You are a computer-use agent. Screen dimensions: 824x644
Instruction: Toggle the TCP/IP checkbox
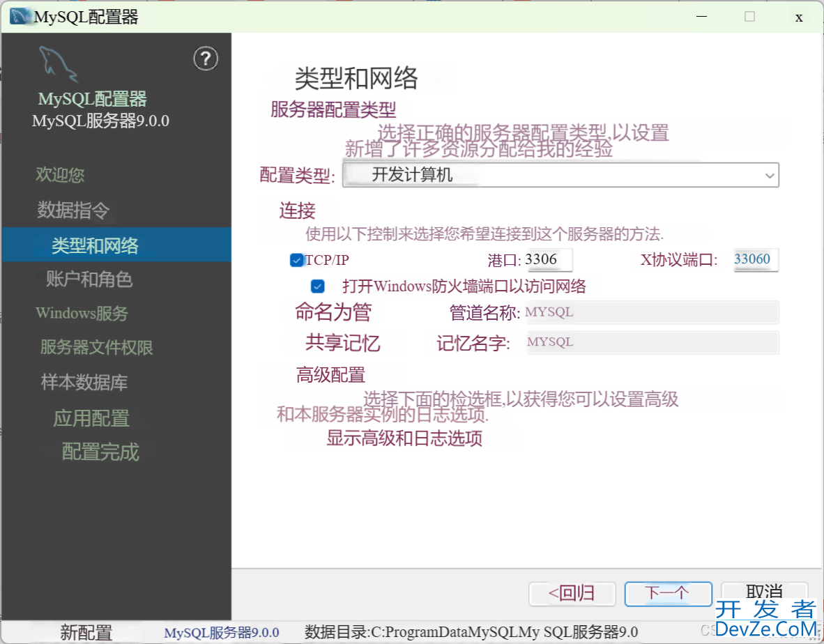[296, 260]
